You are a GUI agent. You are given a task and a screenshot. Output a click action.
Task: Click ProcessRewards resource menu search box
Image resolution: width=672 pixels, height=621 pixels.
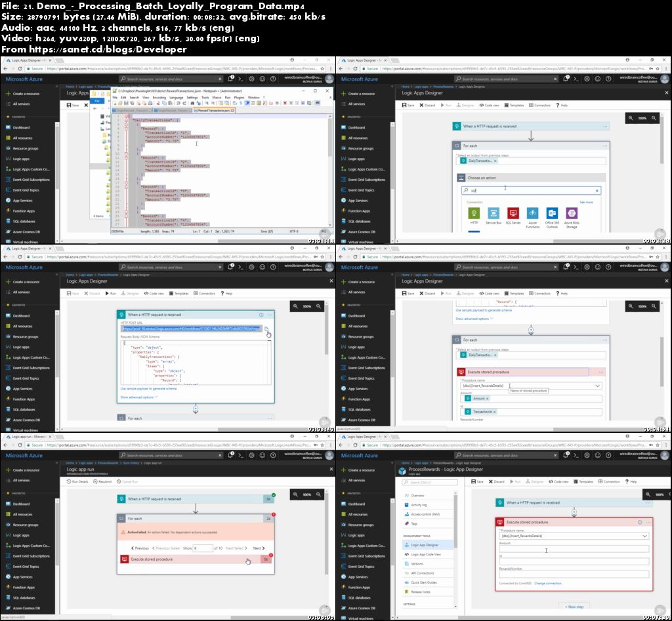[430, 483]
